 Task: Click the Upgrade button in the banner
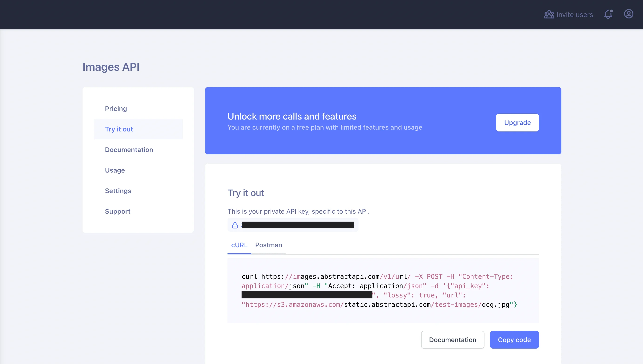[x=517, y=123]
